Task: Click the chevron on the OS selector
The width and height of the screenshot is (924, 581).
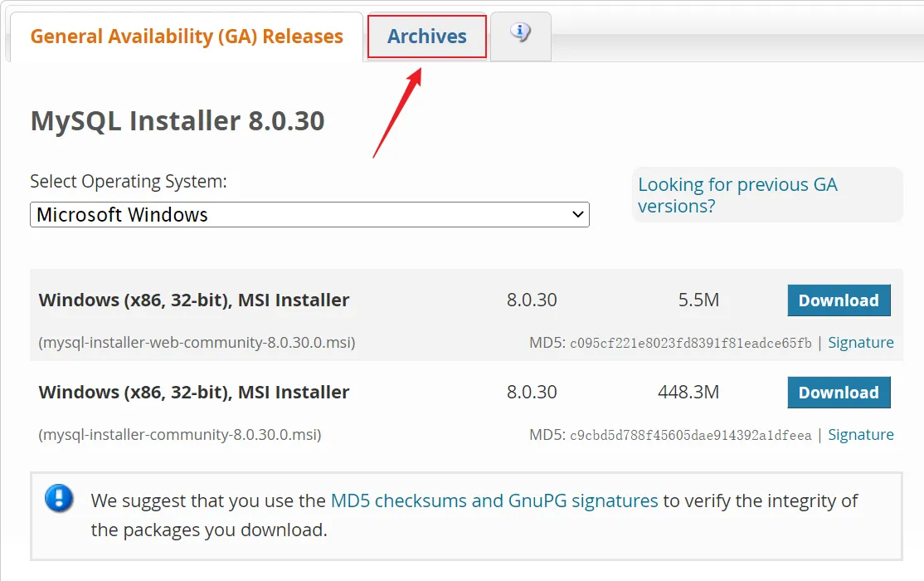Action: [x=578, y=214]
